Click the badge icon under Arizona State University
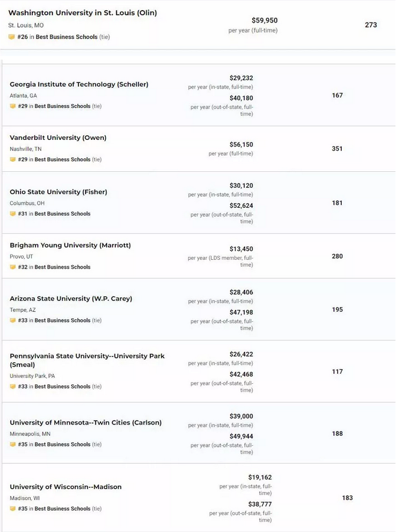The height and width of the screenshot is (532, 399). point(12,320)
